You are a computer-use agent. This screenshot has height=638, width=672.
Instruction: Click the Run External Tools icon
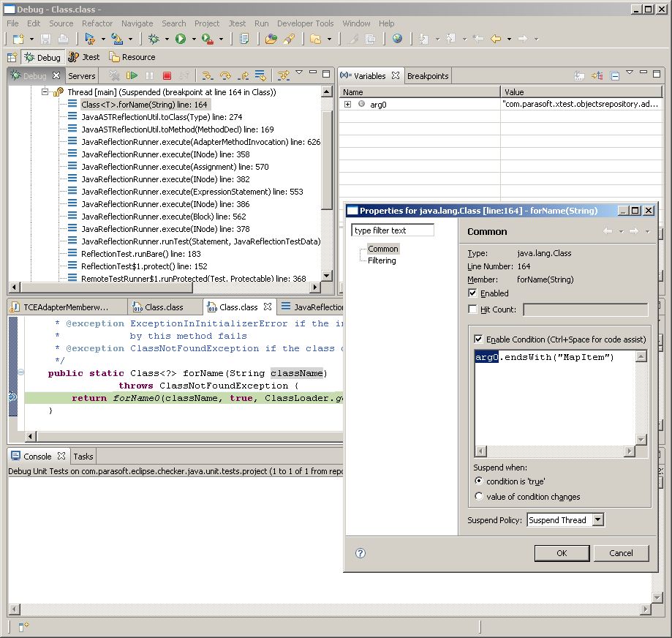[x=208, y=39]
